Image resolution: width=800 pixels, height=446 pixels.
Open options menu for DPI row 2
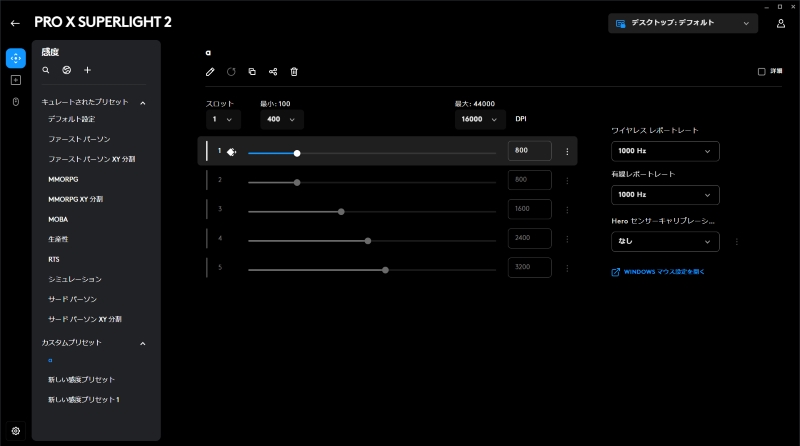(567, 181)
